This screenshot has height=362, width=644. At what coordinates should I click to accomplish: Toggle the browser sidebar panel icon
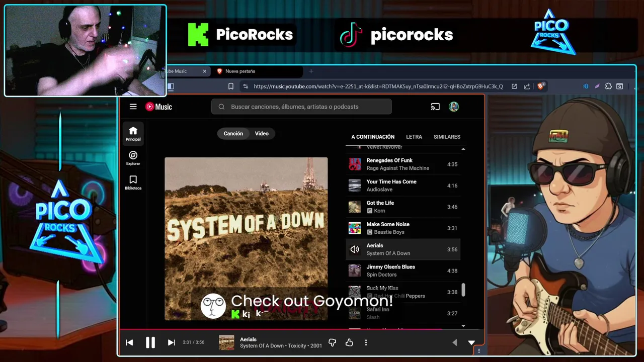(x=171, y=86)
